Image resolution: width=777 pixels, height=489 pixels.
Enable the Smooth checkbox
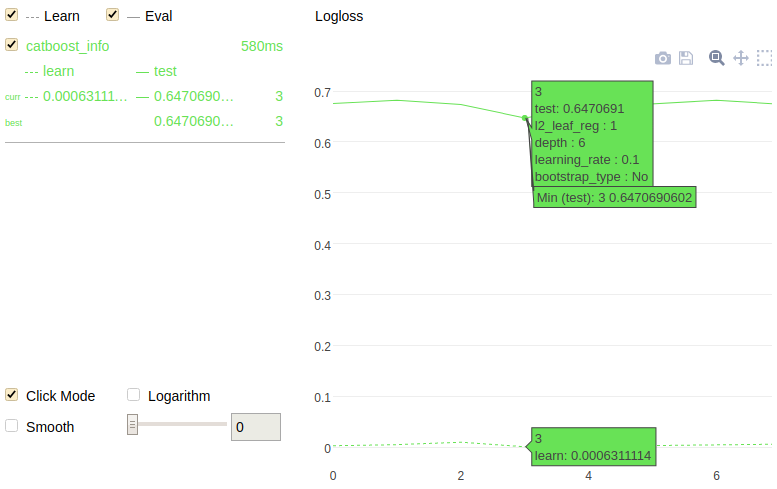click(12, 425)
